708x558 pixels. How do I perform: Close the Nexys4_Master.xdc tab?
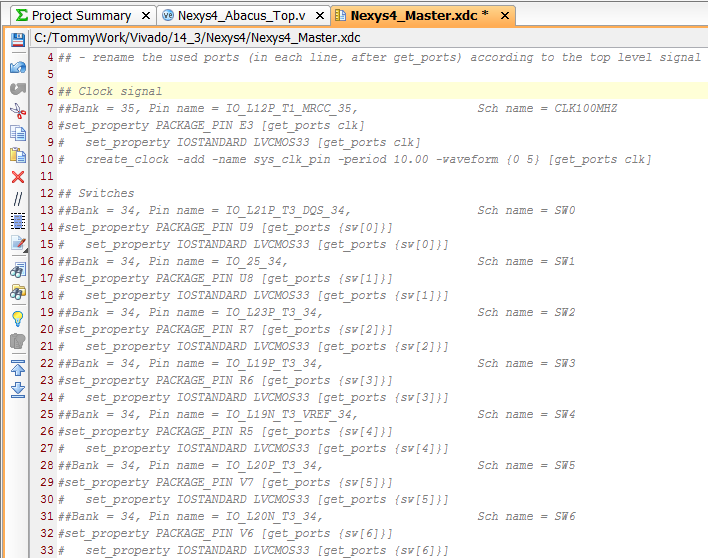click(x=505, y=16)
